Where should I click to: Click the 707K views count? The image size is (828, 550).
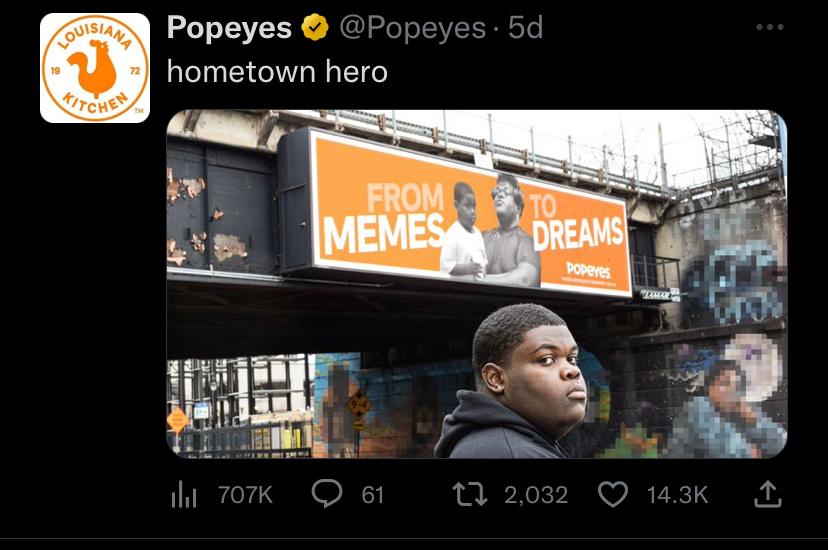[x=244, y=494]
